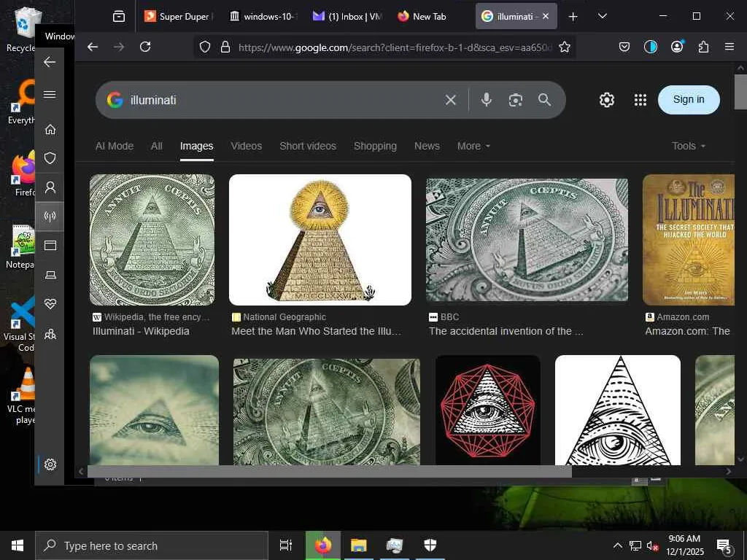Open Task View on the taskbar
The height and width of the screenshot is (560, 747).
285,545
